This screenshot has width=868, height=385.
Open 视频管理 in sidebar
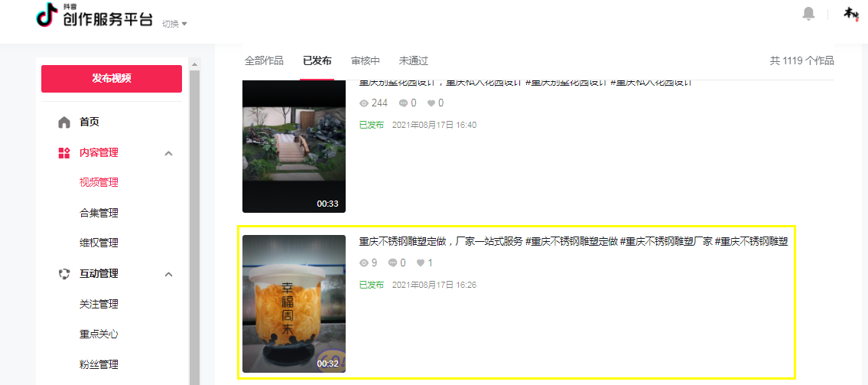(x=99, y=183)
